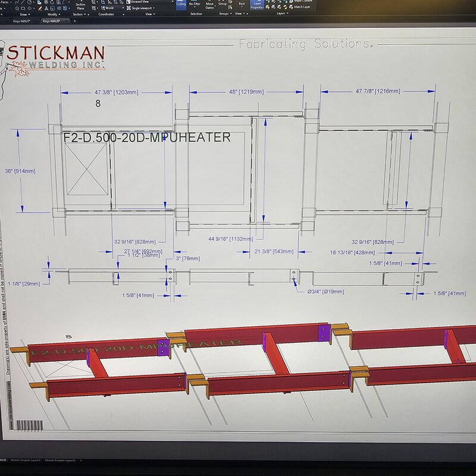The height and width of the screenshot is (476, 476).
Task: Switch to the first Kinjo-MAU drawing tab
Action: tap(21, 21)
